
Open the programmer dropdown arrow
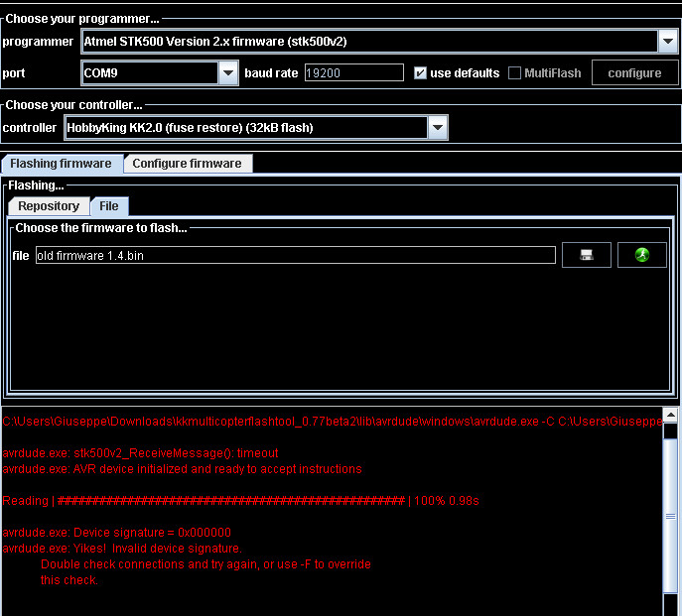pos(668,42)
